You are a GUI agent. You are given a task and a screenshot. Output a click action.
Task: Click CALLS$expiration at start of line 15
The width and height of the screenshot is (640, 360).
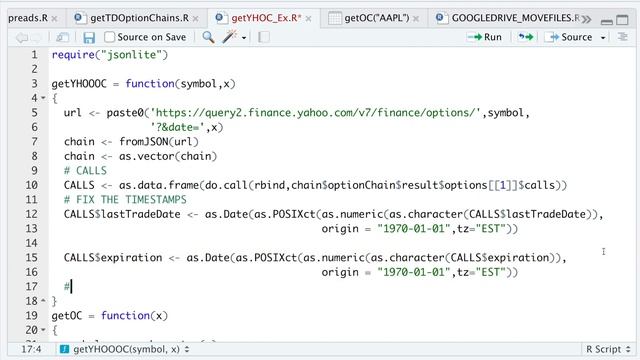(x=113, y=258)
